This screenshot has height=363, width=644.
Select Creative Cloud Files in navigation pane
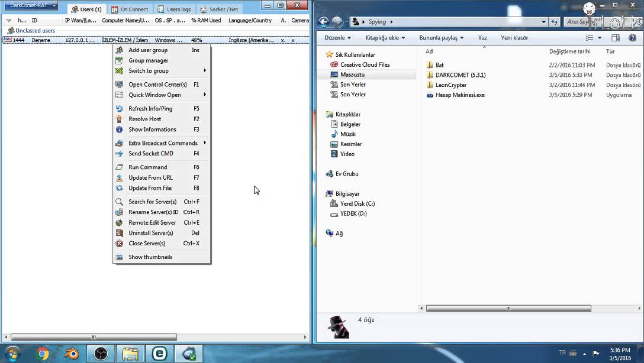click(x=365, y=65)
